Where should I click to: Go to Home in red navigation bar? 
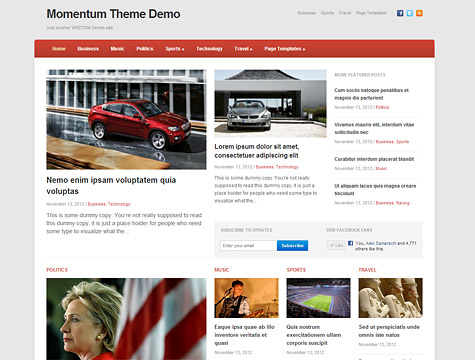(x=59, y=49)
